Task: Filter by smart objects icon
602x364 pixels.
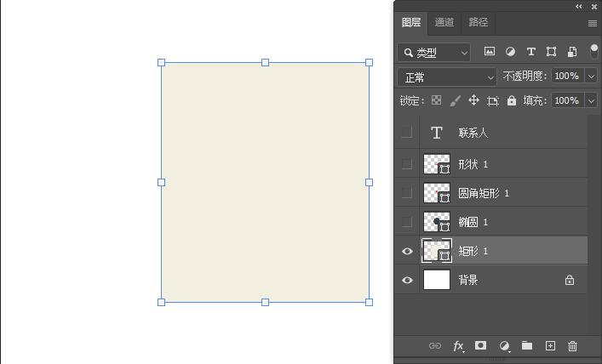Action: click(x=572, y=51)
